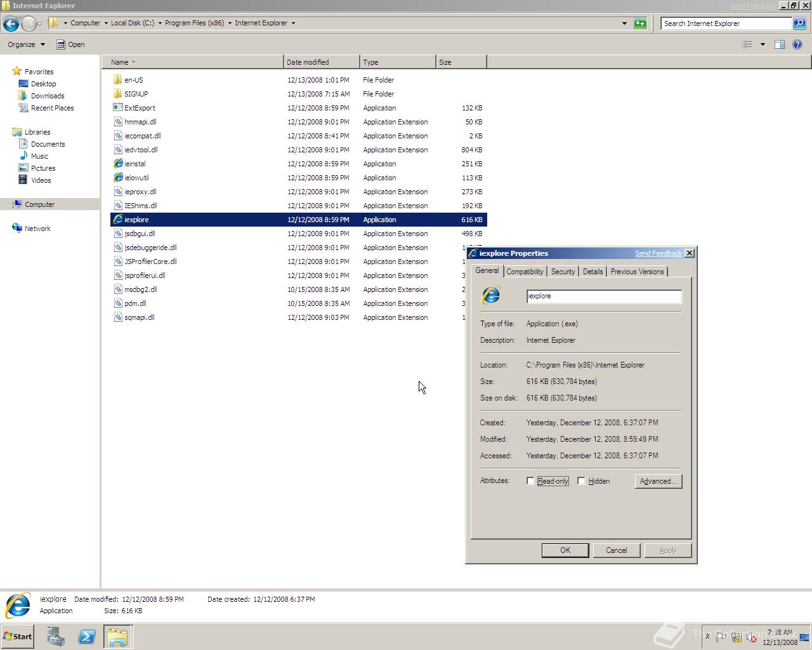Sort by Size column header
This screenshot has width=812, height=650.
click(x=461, y=62)
